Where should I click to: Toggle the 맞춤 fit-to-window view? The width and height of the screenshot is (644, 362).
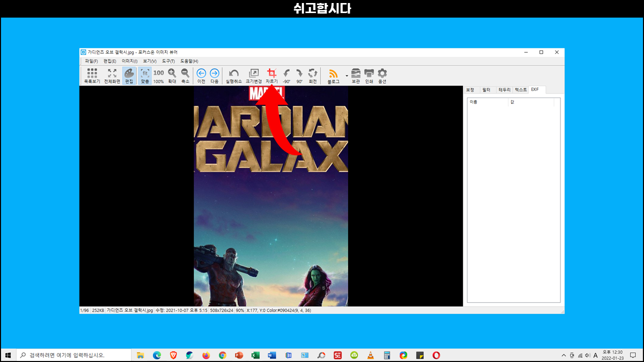145,75
